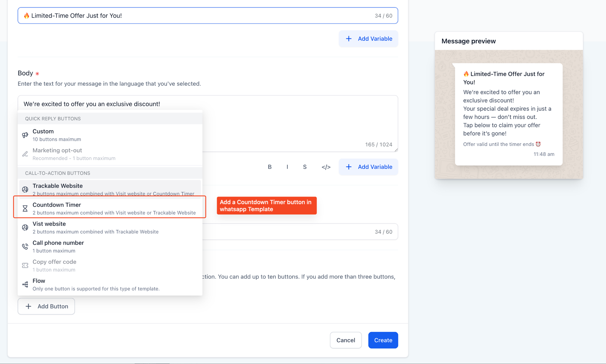This screenshot has height=364, width=606.
Task: Click the hourglass Countdown Timer icon
Action: 25,209
